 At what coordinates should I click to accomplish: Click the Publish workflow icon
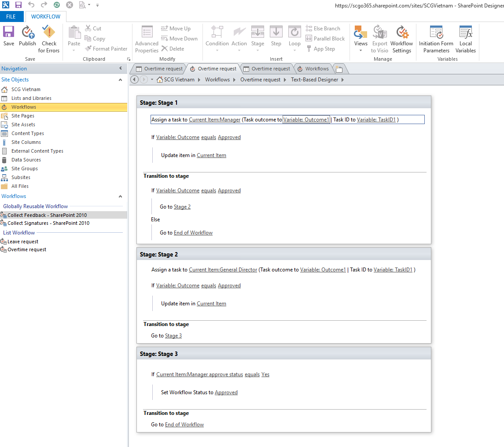[27, 32]
